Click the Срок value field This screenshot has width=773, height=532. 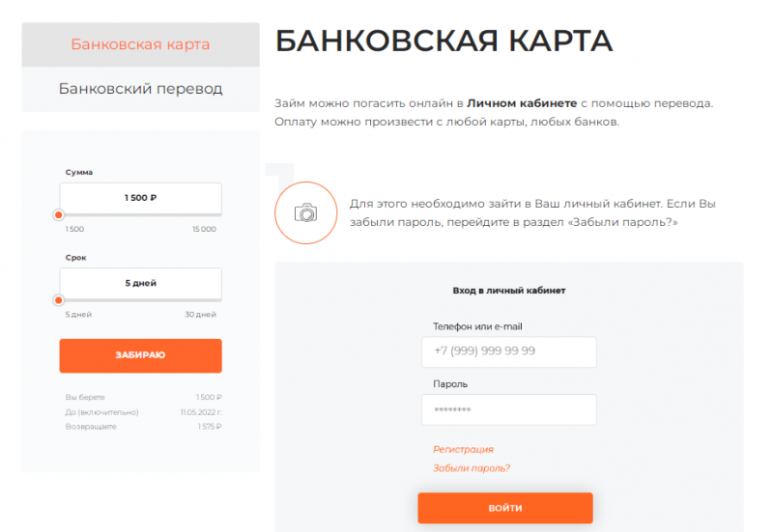(x=140, y=283)
